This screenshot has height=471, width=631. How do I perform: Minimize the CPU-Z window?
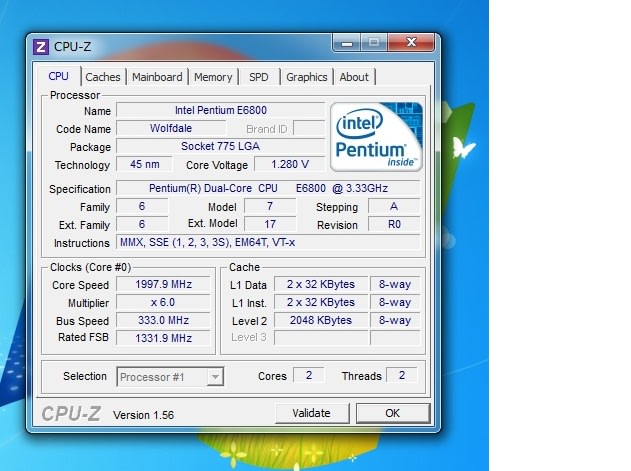point(347,42)
